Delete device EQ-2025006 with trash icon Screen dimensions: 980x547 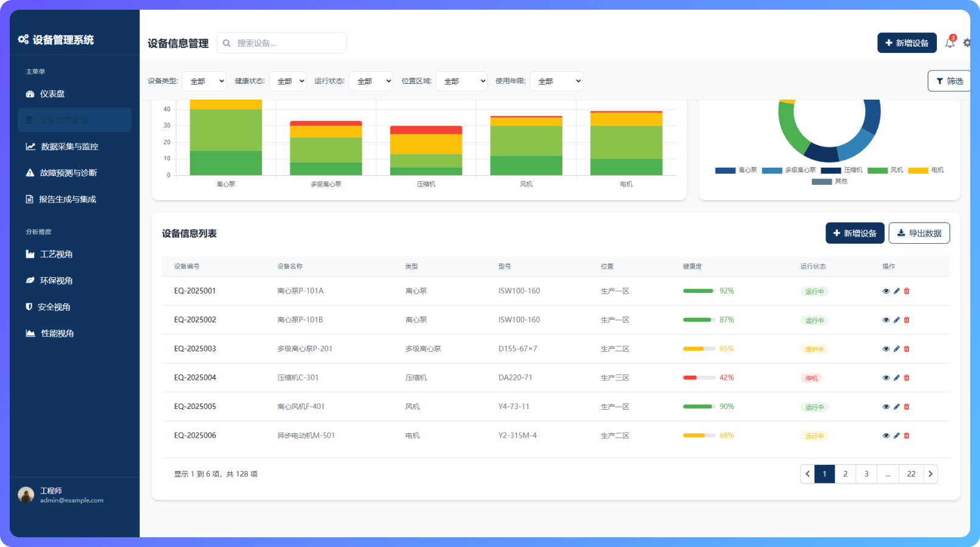906,436
